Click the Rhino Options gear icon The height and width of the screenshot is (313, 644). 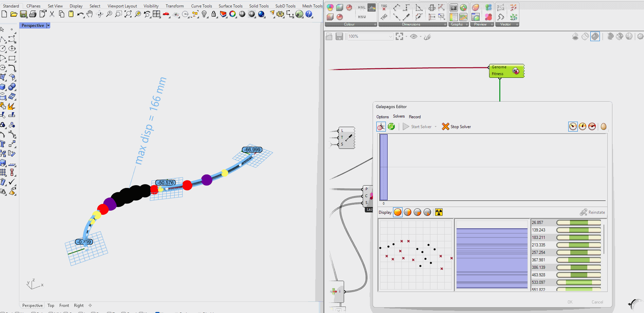280,14
